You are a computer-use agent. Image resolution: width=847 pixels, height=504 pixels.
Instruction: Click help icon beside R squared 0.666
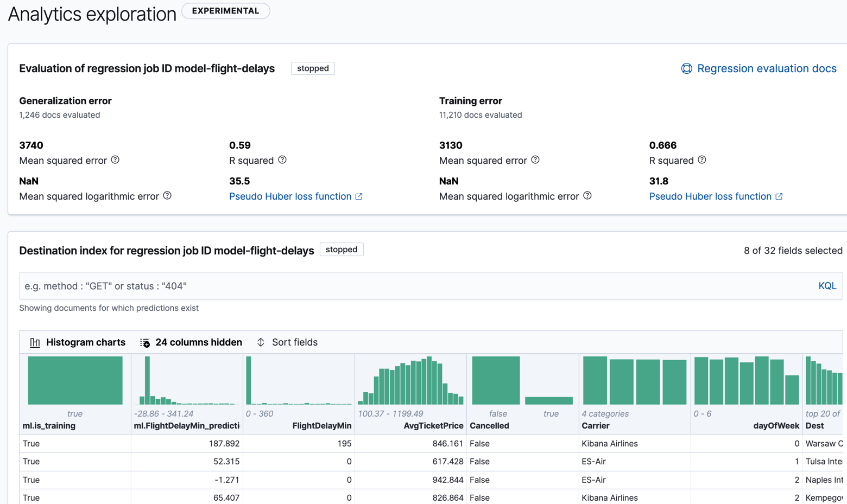703,160
